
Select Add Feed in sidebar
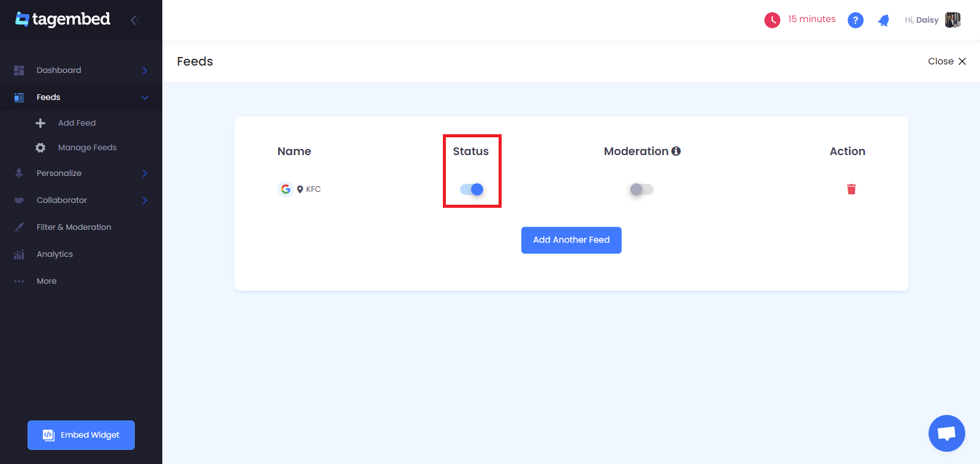pyautogui.click(x=77, y=123)
